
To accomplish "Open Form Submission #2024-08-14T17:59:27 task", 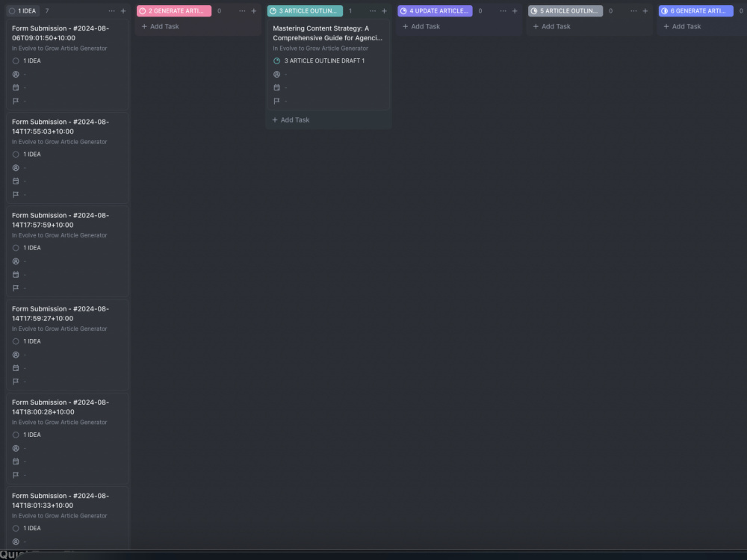I will click(x=61, y=314).
